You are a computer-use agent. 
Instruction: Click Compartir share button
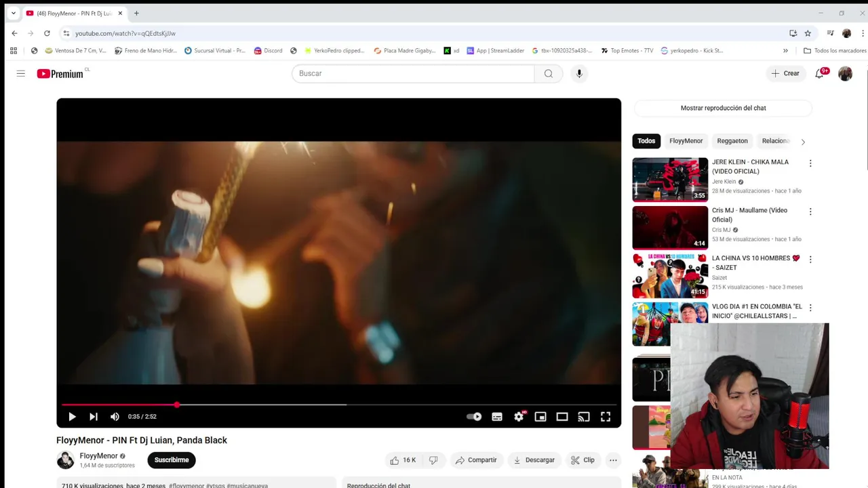pos(476,460)
